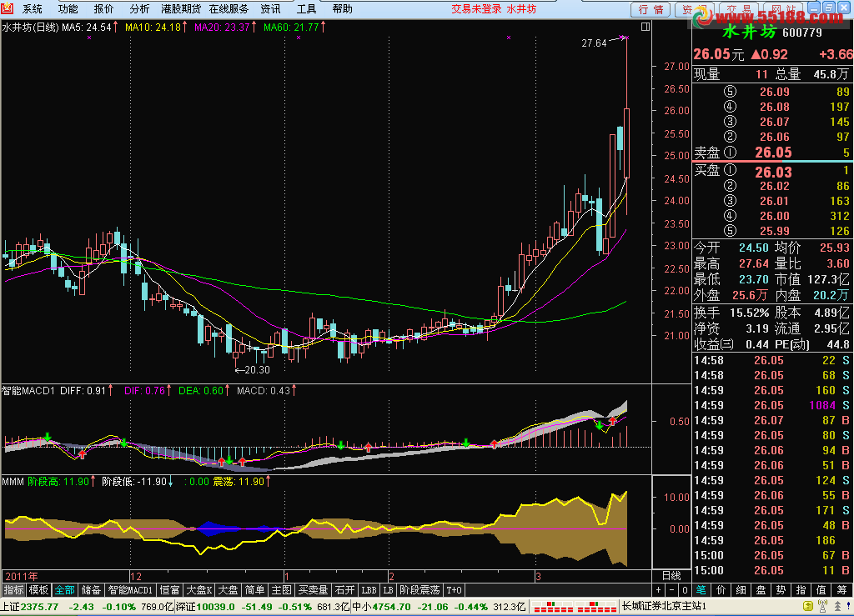The width and height of the screenshot is (854, 616).
Task: Open the 在线服务 online services menu
Action: click(x=229, y=8)
